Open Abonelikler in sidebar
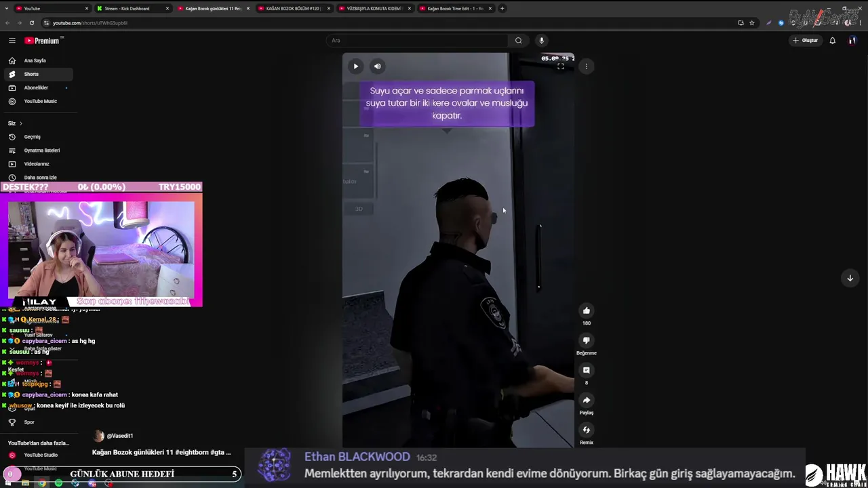This screenshot has width=868, height=488. (x=37, y=87)
